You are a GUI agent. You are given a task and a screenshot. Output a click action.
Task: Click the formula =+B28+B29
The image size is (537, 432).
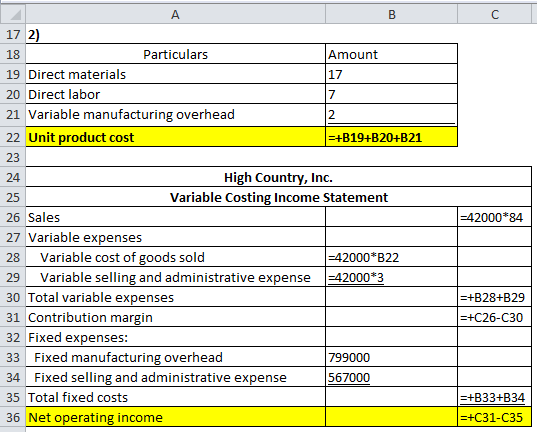pos(495,297)
